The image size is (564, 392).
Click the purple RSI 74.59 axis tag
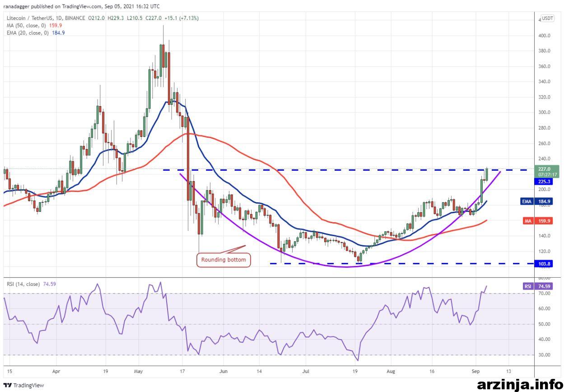point(539,286)
